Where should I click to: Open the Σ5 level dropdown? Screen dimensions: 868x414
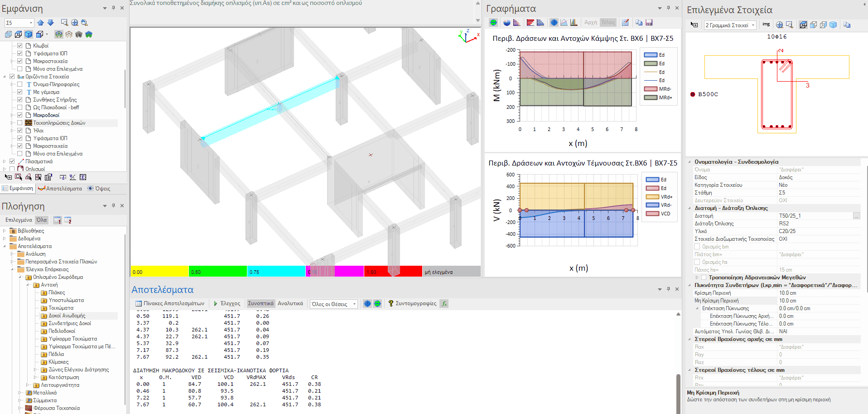31,23
